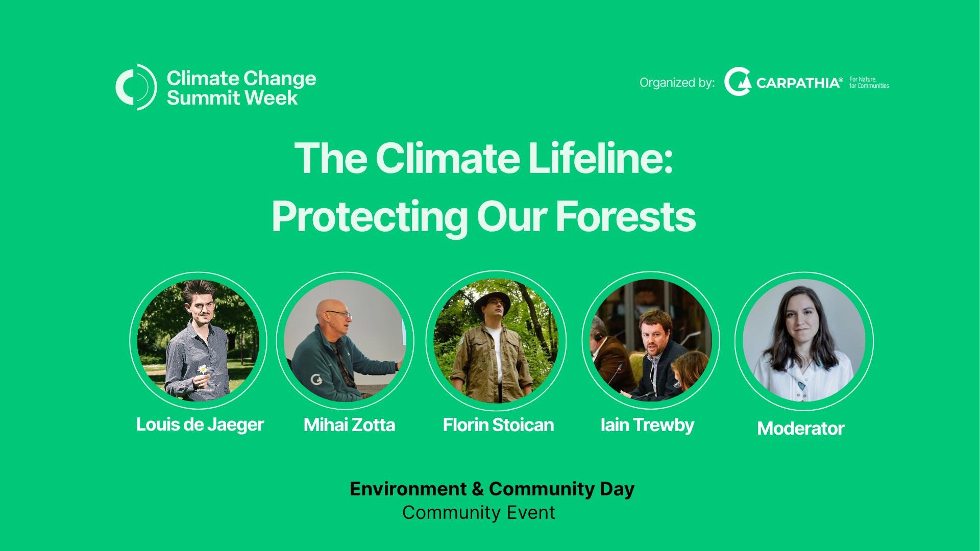The image size is (980, 551).
Task: Click the "Louis de Jaeger" name label
Action: pyautogui.click(x=200, y=424)
